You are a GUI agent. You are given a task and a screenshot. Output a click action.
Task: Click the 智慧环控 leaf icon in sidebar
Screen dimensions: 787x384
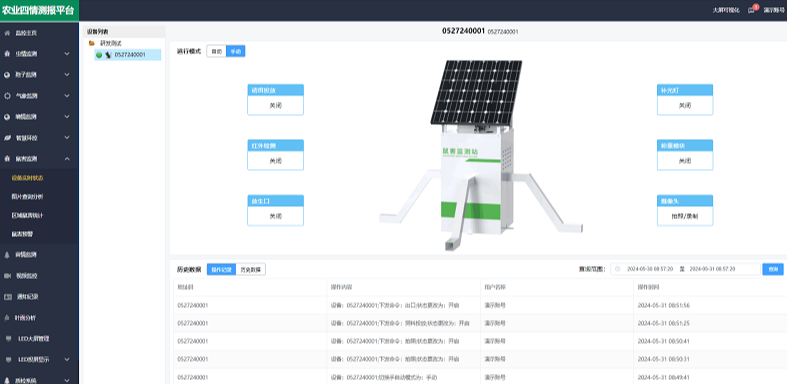[x=7, y=138]
